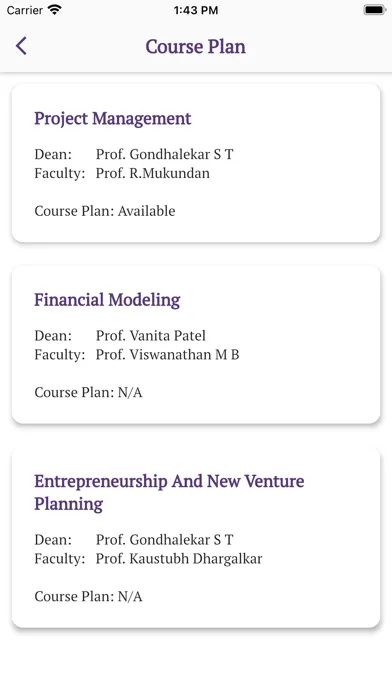Tap Course Plan: N/A under Financial Modeling
This screenshot has height=696, width=392.
[x=88, y=392]
